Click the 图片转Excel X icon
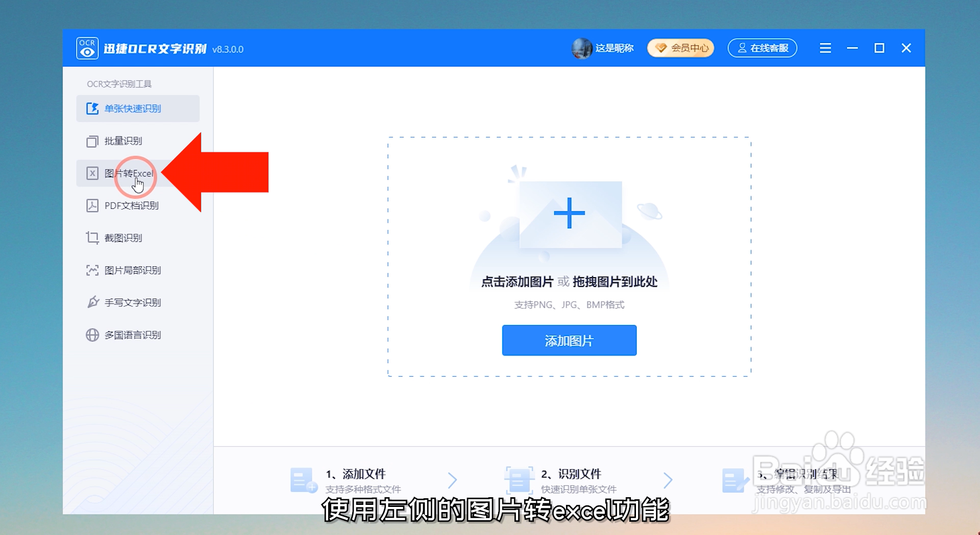 [92, 173]
